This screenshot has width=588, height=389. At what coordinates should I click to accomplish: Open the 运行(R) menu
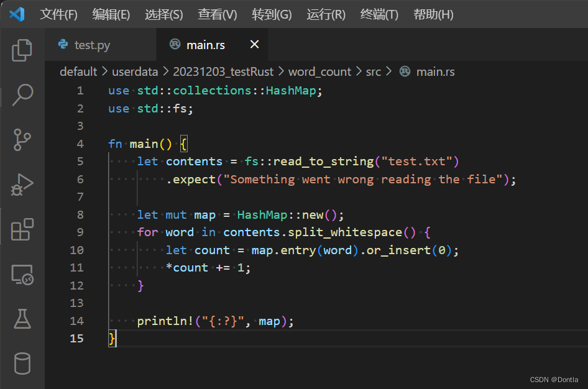[326, 15]
